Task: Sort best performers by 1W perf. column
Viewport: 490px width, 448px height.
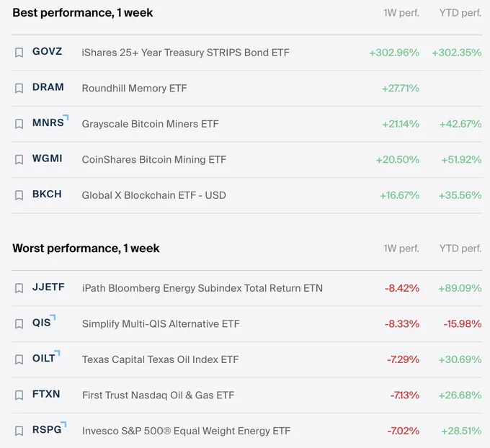Action: (x=401, y=13)
